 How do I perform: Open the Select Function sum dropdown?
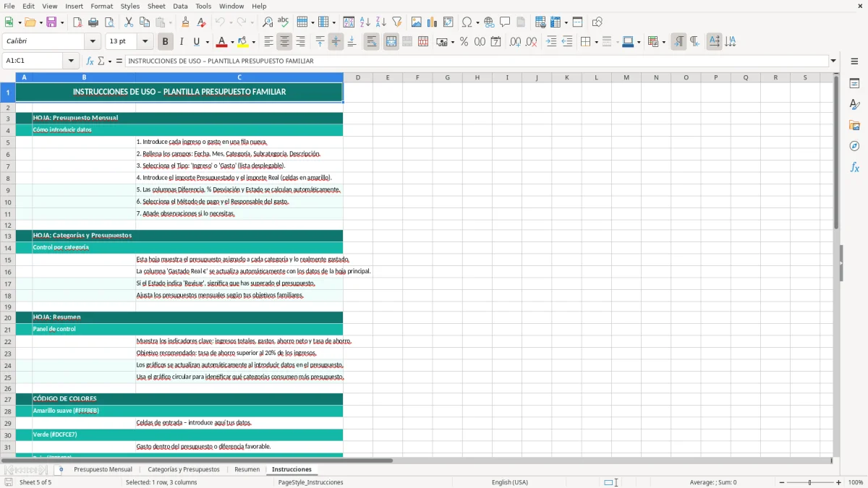pyautogui.click(x=110, y=61)
